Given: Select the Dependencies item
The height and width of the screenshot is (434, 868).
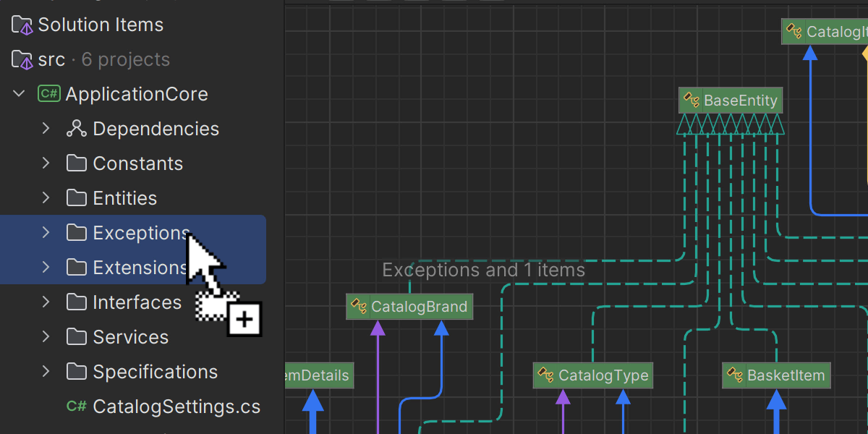Looking at the screenshot, I should [156, 129].
